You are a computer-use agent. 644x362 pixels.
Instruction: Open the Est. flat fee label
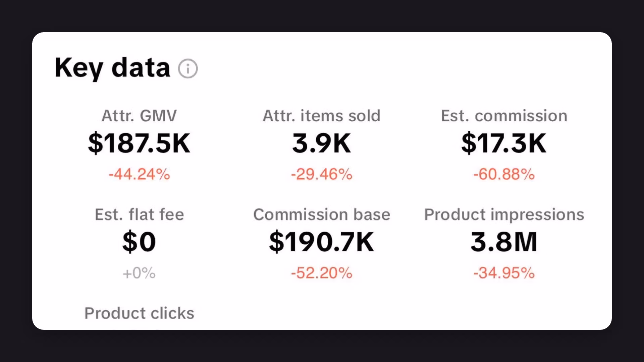139,215
